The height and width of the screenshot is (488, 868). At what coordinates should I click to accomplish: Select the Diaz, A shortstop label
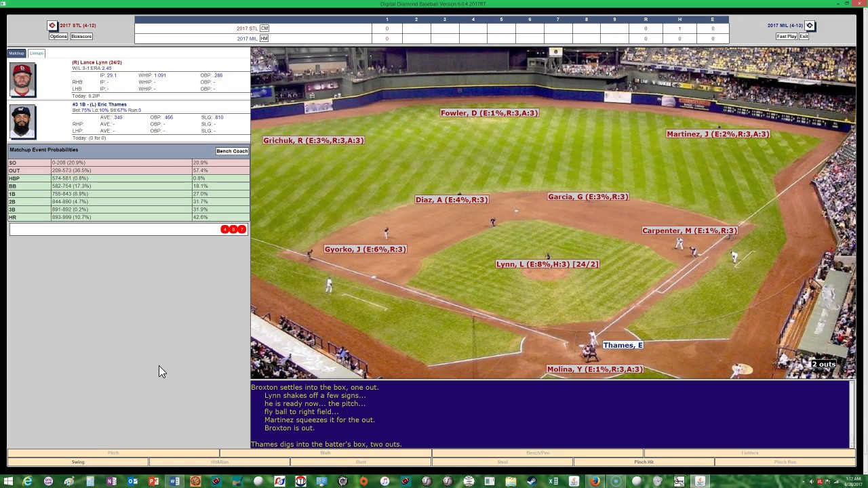point(452,200)
